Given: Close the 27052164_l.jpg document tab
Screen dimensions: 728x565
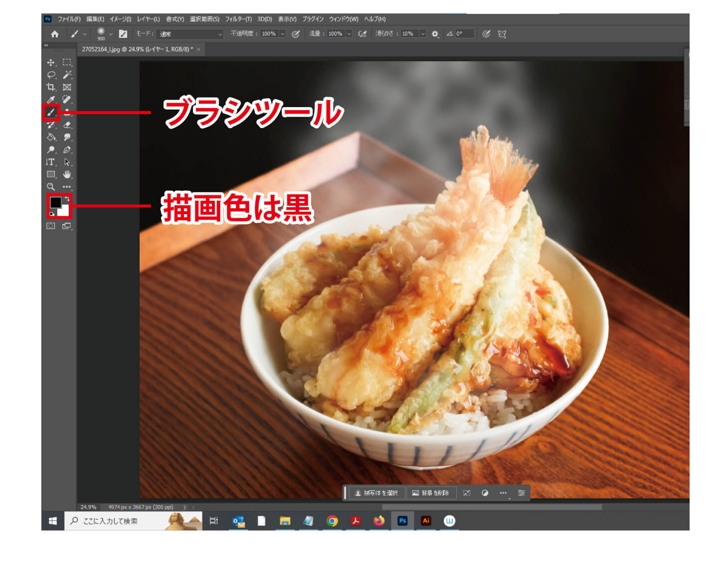Looking at the screenshot, I should 198,49.
